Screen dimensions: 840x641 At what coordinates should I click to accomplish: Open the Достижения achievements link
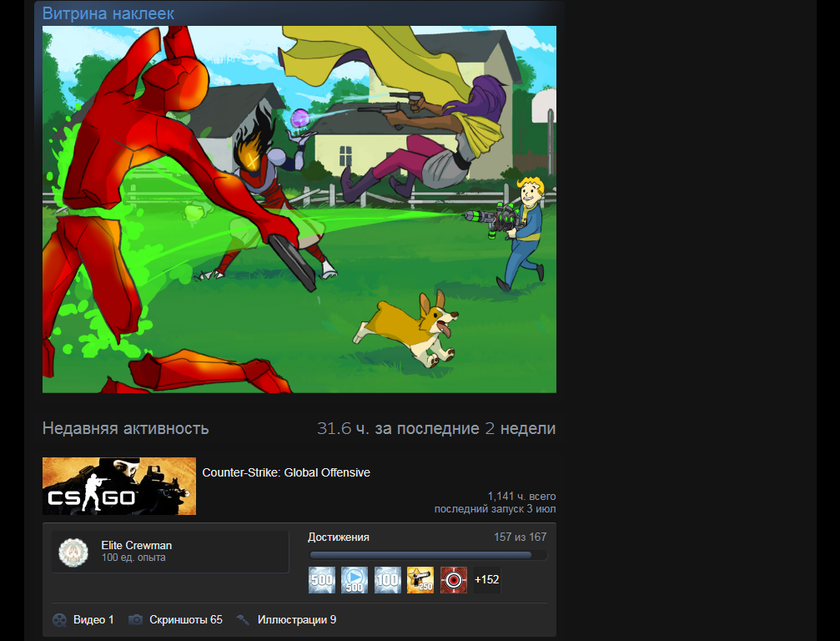[339, 537]
